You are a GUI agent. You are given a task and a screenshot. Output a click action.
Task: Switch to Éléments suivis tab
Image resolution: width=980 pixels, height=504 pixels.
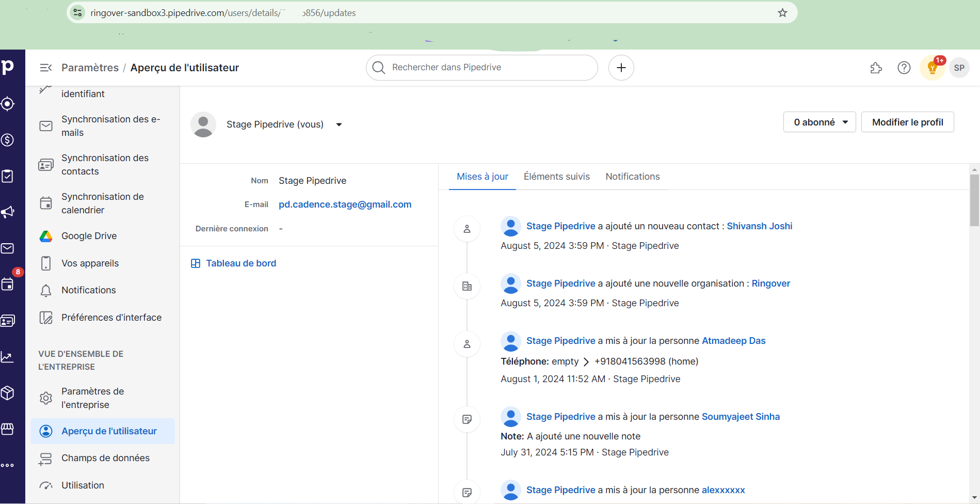pos(557,177)
